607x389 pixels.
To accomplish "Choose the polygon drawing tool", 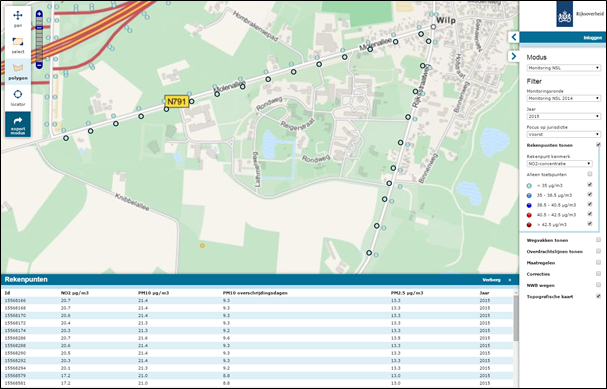I will pyautogui.click(x=18, y=71).
